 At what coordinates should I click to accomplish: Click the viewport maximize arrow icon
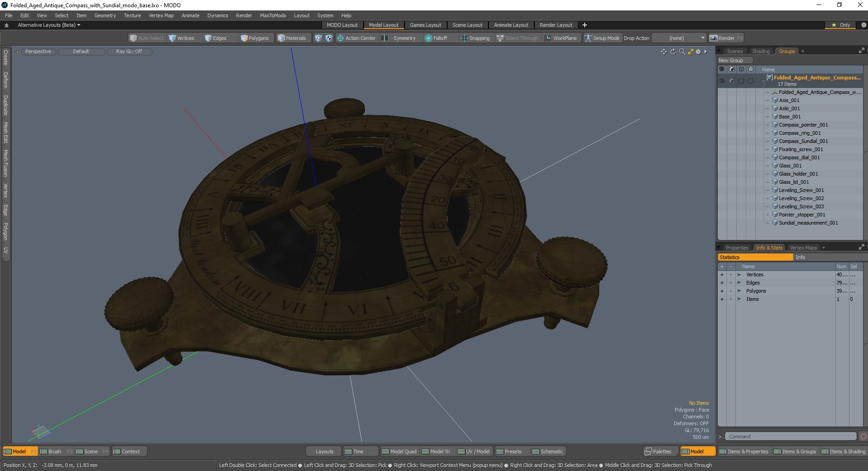[690, 52]
